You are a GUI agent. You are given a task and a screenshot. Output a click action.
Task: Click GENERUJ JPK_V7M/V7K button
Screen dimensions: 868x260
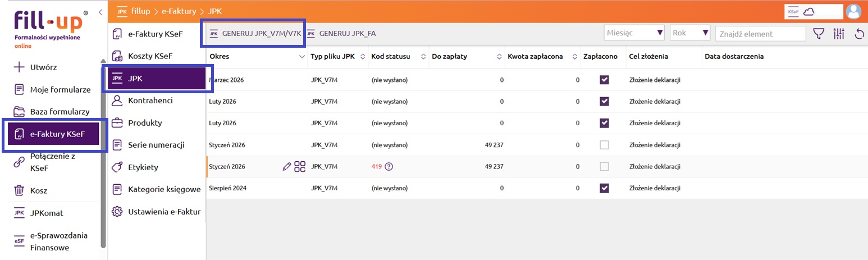[256, 33]
